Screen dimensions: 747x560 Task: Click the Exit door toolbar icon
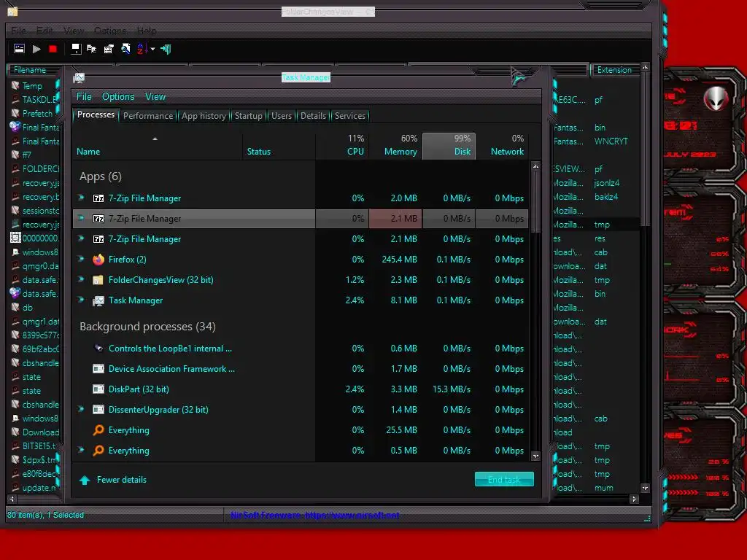coord(166,49)
